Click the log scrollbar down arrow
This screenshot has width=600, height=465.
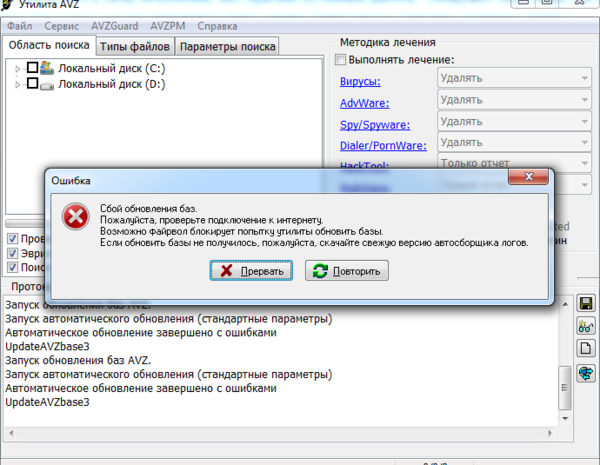pyautogui.click(x=565, y=419)
